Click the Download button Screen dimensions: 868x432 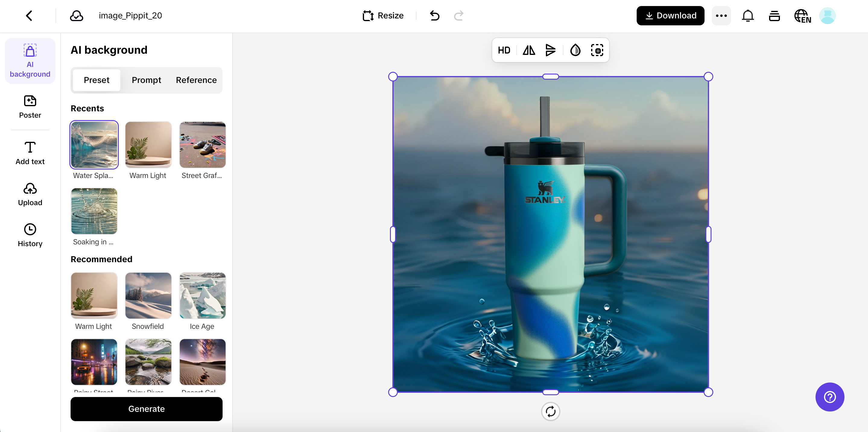click(x=670, y=15)
